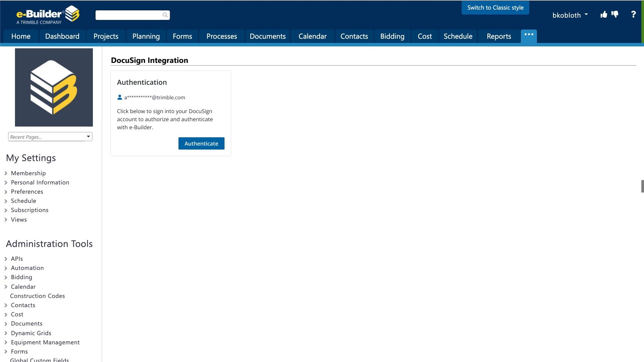Click the Authenticate button

(x=201, y=143)
